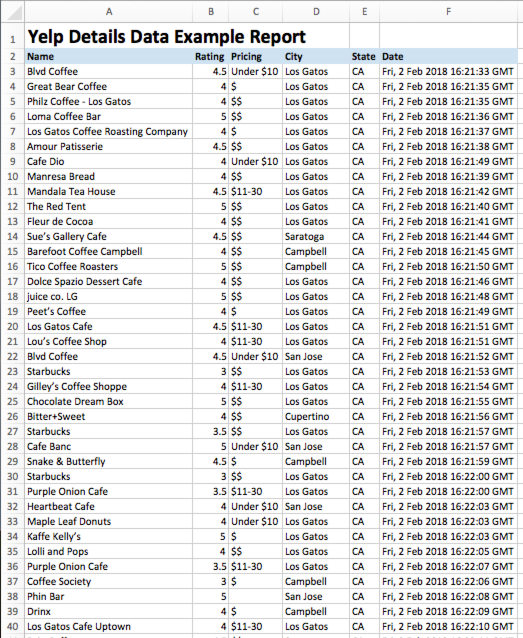Click the rating 3 for Coffee Society

coord(211,581)
